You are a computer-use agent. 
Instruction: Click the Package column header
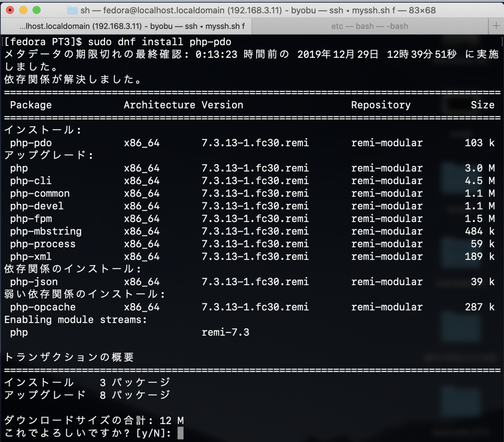coord(30,105)
